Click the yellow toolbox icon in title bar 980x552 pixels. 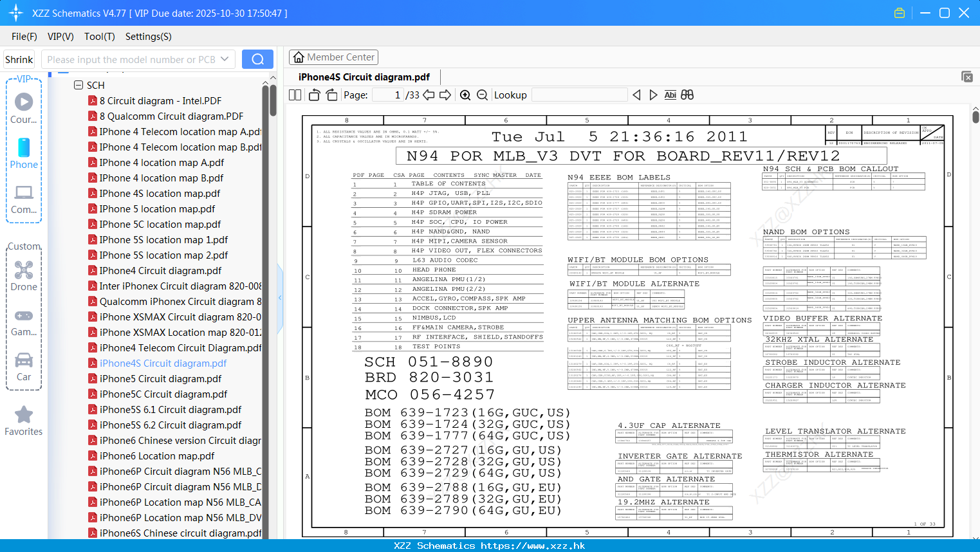pyautogui.click(x=900, y=13)
